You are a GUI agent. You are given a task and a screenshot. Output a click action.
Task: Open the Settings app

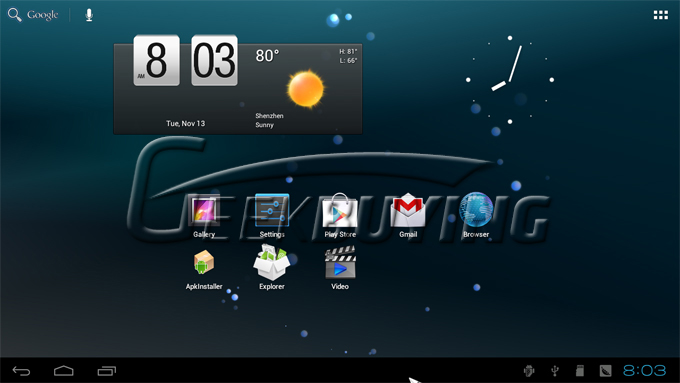point(272,216)
